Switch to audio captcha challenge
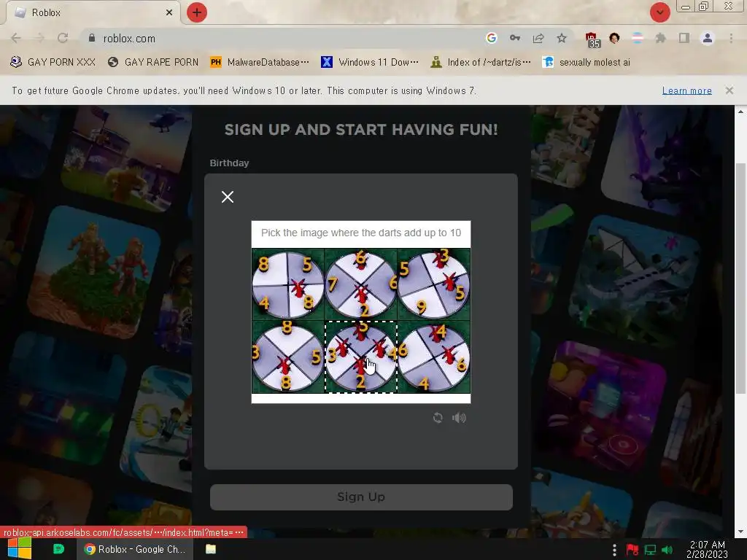Image resolution: width=747 pixels, height=560 pixels. tap(459, 418)
